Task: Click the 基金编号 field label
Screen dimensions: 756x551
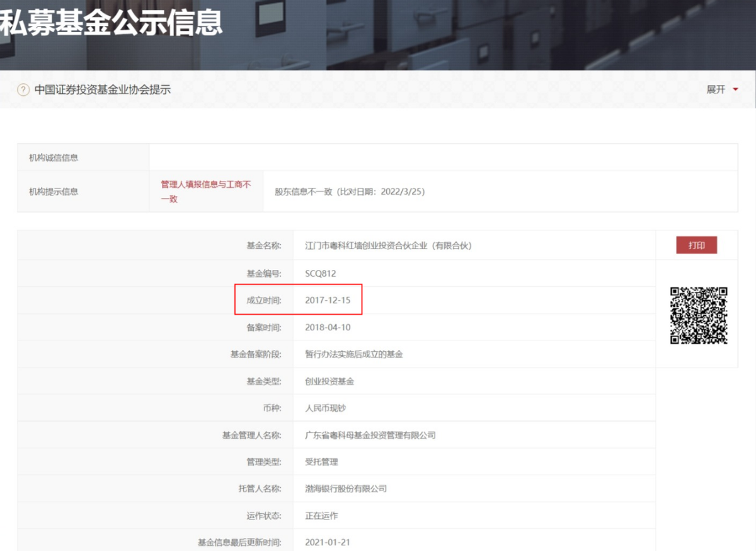Action: [265, 274]
